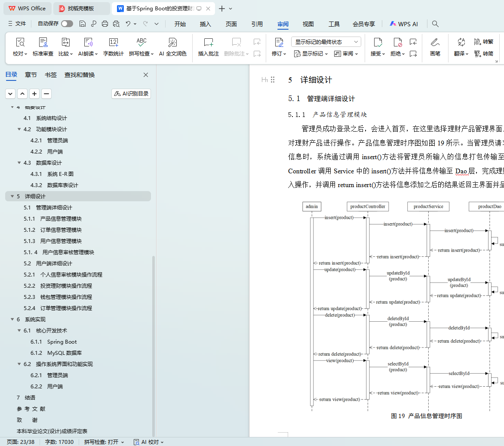Open the 审阅 pane dropdown
Screen dimensions: 504x446
[346, 54]
